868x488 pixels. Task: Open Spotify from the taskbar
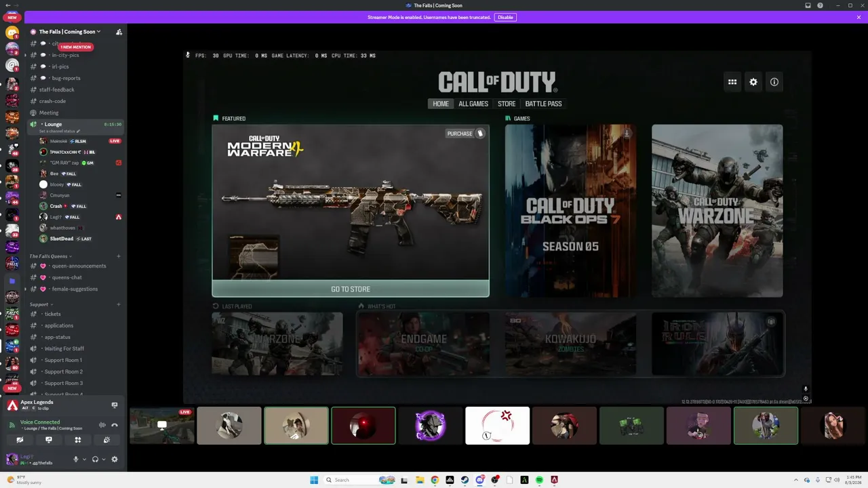(539, 480)
